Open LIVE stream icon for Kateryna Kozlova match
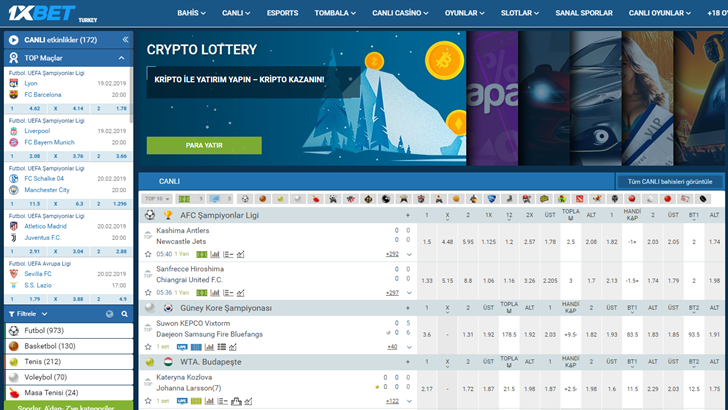Screen dimensions: 728x410 coord(182,401)
